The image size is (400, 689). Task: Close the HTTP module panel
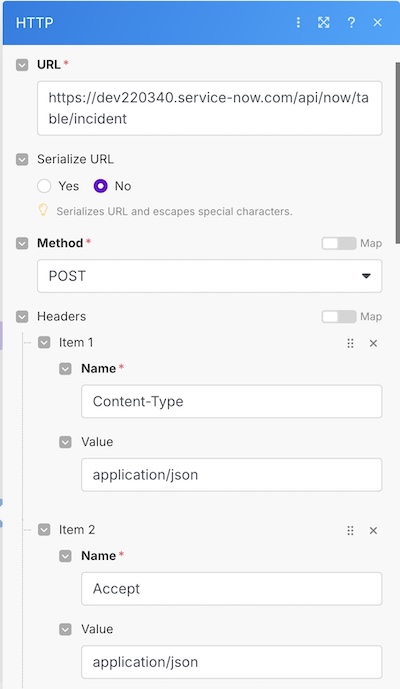pos(378,22)
